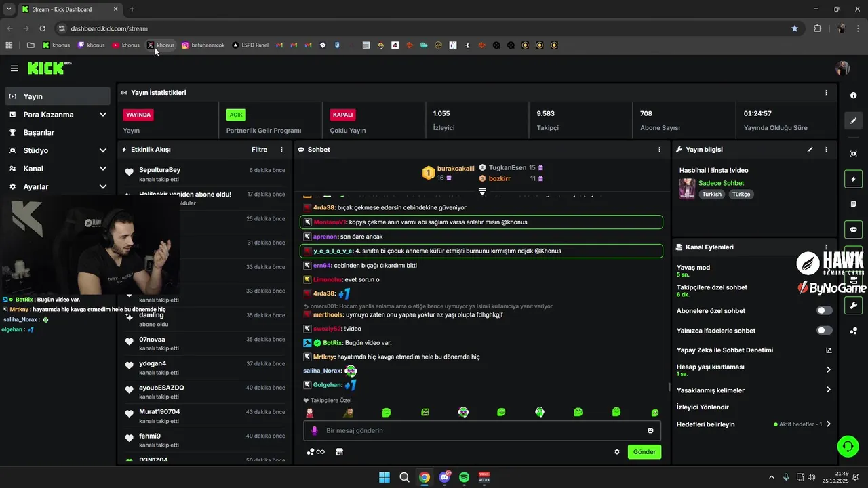The height and width of the screenshot is (488, 868).
Task: Click the wrench icon in the right sidebar
Action: pyautogui.click(x=853, y=305)
